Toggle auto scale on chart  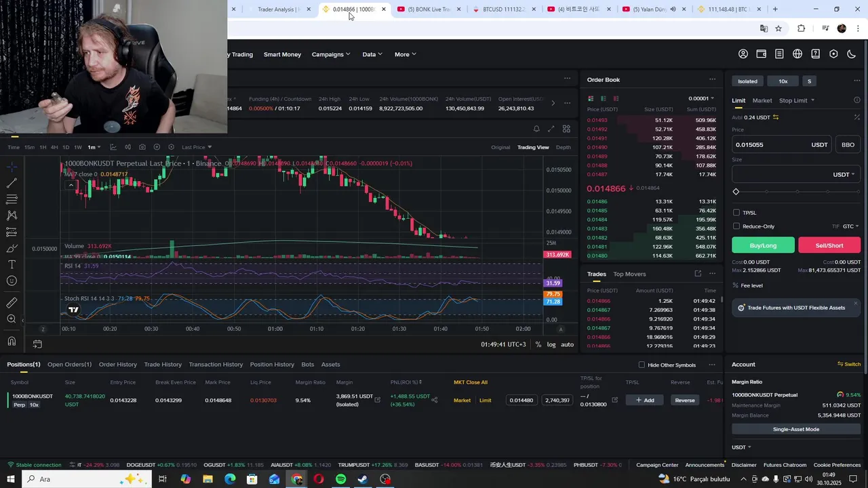click(568, 344)
